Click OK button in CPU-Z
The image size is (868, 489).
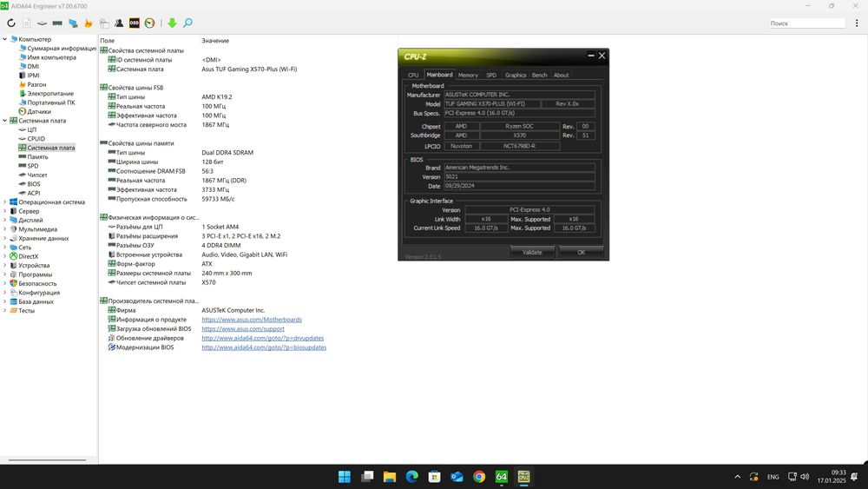click(x=582, y=252)
